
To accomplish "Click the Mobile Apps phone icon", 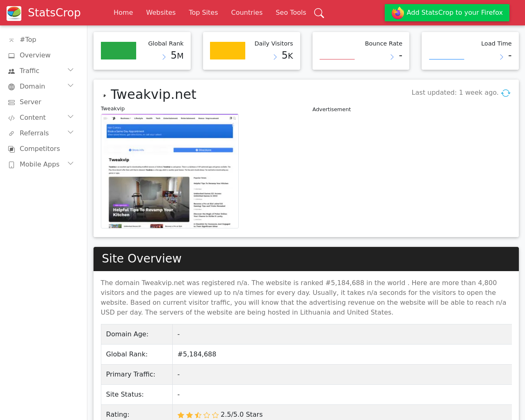I will tap(11, 164).
